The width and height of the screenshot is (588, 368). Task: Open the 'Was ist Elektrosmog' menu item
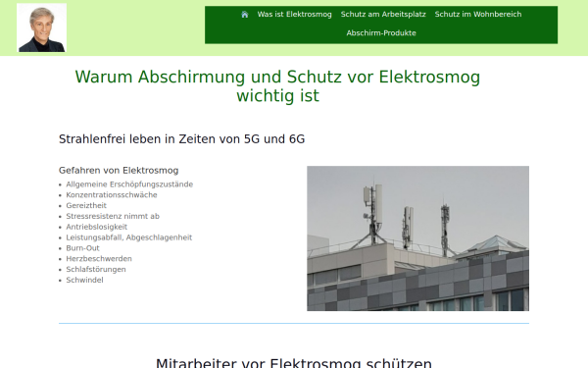tap(294, 15)
